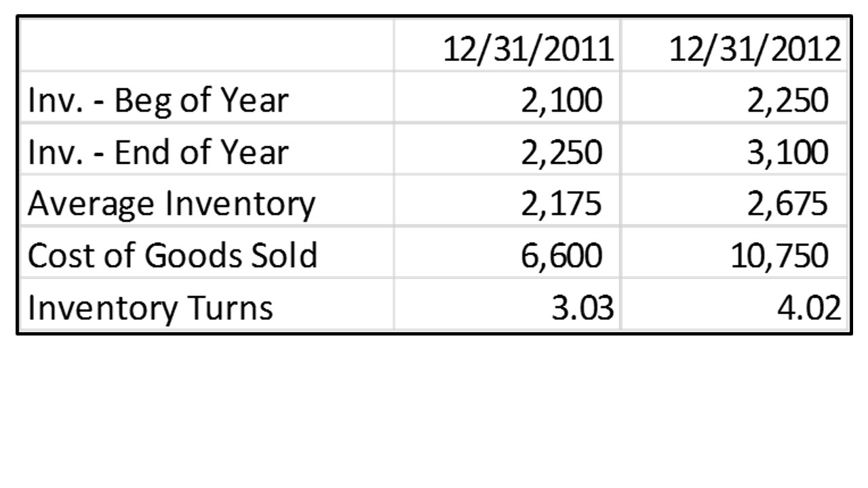The image size is (868, 488).
Task: Click the Inventory Turns row label
Action: point(151,308)
